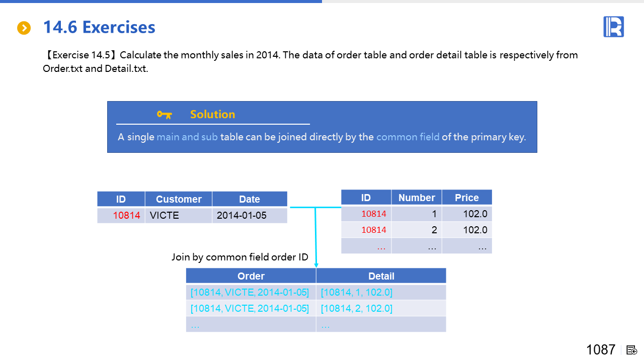Click the "Number" column header
Viewport: 644px width, 362px height.
pos(417,198)
